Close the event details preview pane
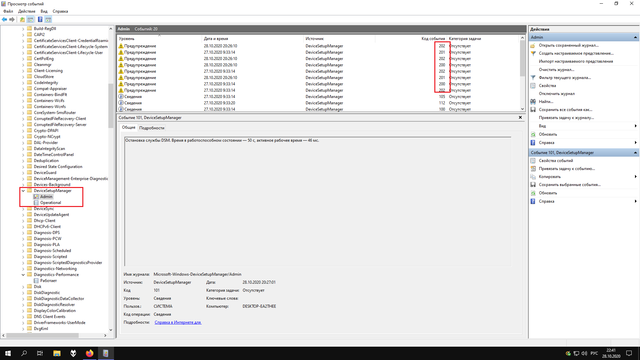The image size is (640, 360). [x=520, y=118]
